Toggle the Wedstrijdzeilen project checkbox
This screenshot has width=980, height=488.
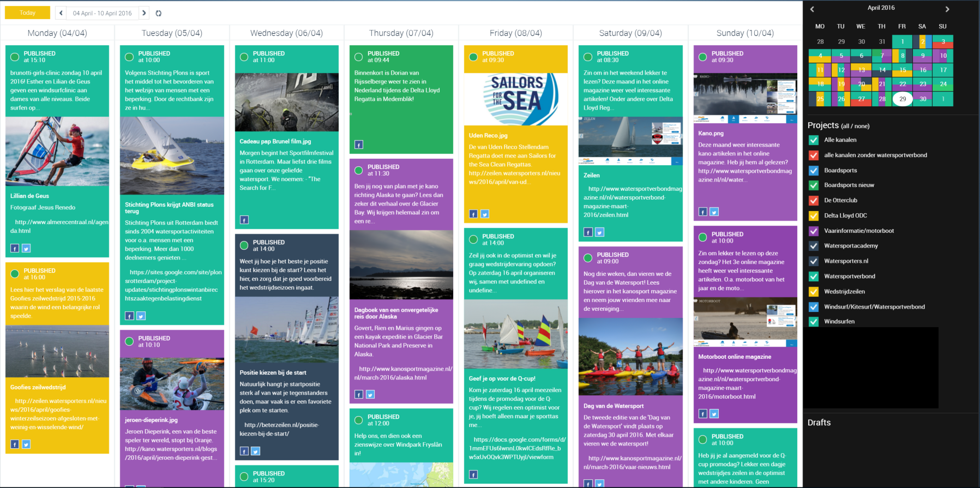[x=813, y=292]
